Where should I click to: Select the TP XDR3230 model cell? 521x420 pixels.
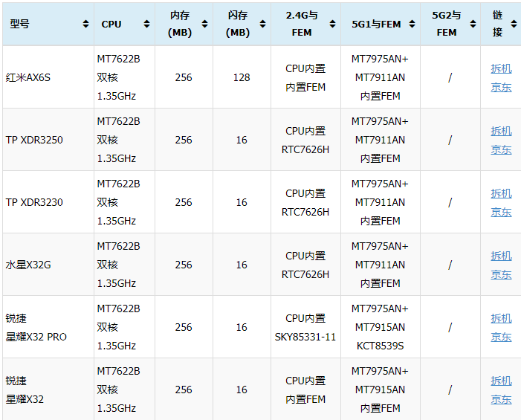coord(48,202)
